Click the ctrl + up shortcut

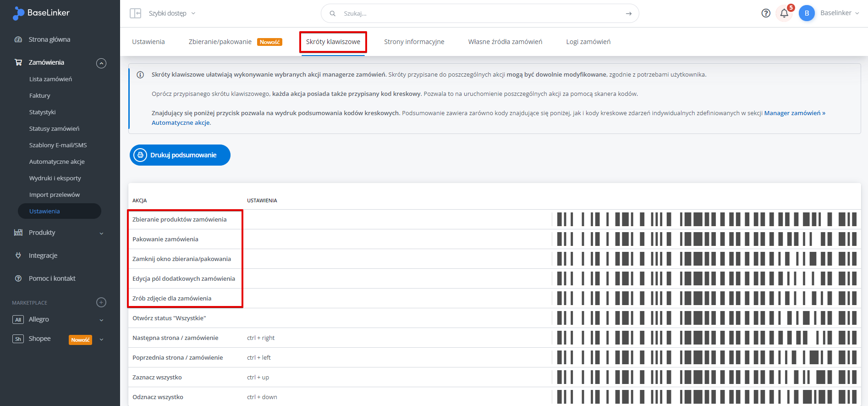pyautogui.click(x=258, y=378)
